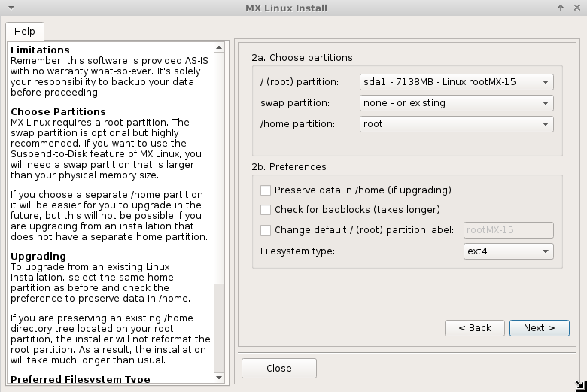Click the roll-up arrow in title bar
587x392 pixels.
561,8
